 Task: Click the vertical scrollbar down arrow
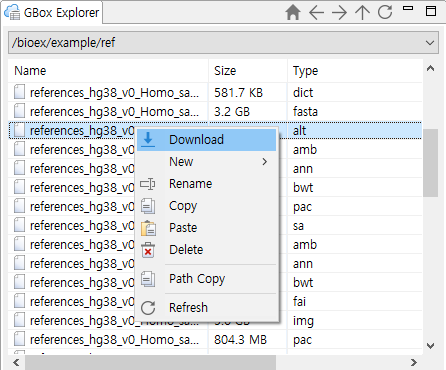click(430, 345)
